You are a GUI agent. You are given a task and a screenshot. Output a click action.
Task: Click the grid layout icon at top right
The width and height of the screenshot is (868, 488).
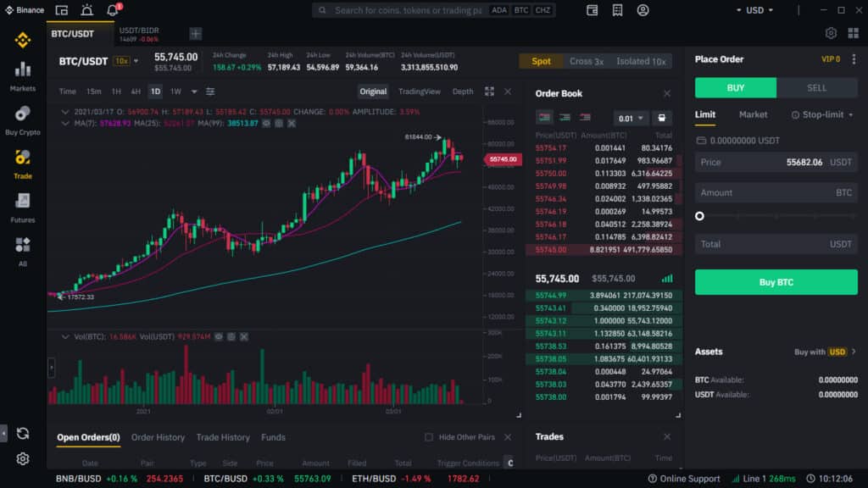click(853, 33)
